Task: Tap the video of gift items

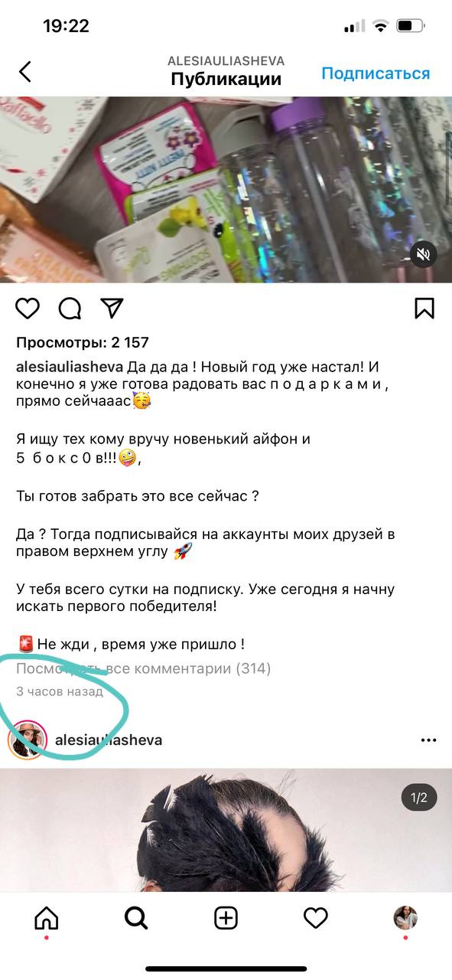Action: click(226, 190)
